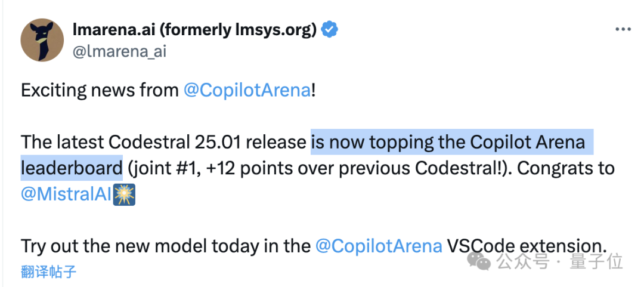Screen dimensions: 644x287
Task: Open the three-dot more options menu
Action: [x=623, y=29]
